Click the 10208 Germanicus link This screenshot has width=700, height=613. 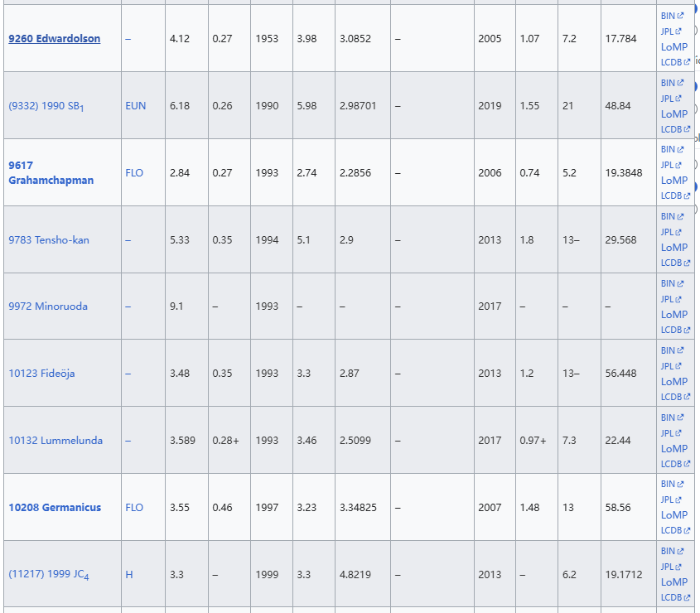tap(55, 507)
